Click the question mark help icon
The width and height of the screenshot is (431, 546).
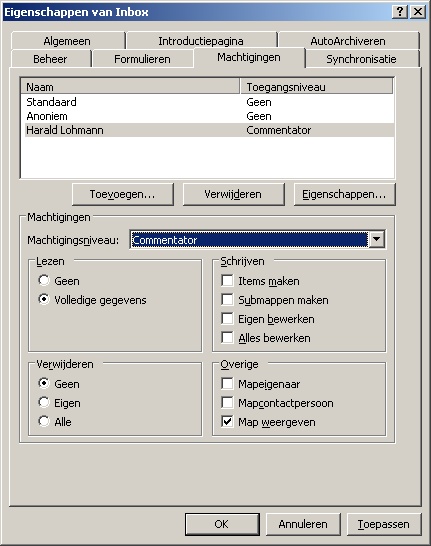(400, 12)
